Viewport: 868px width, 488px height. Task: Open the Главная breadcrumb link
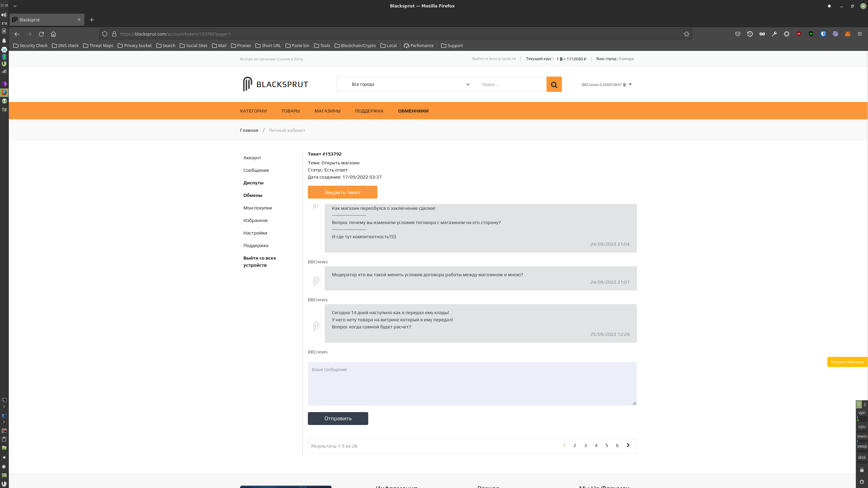coord(249,130)
